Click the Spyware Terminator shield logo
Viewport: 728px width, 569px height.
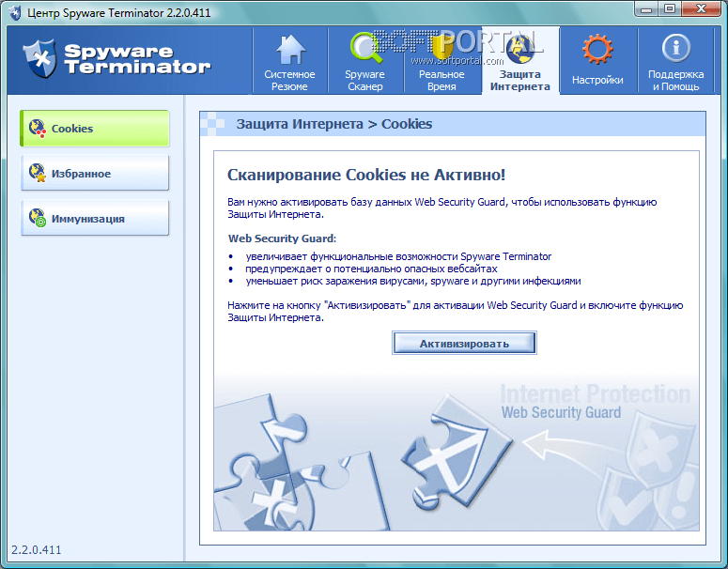pos(40,58)
